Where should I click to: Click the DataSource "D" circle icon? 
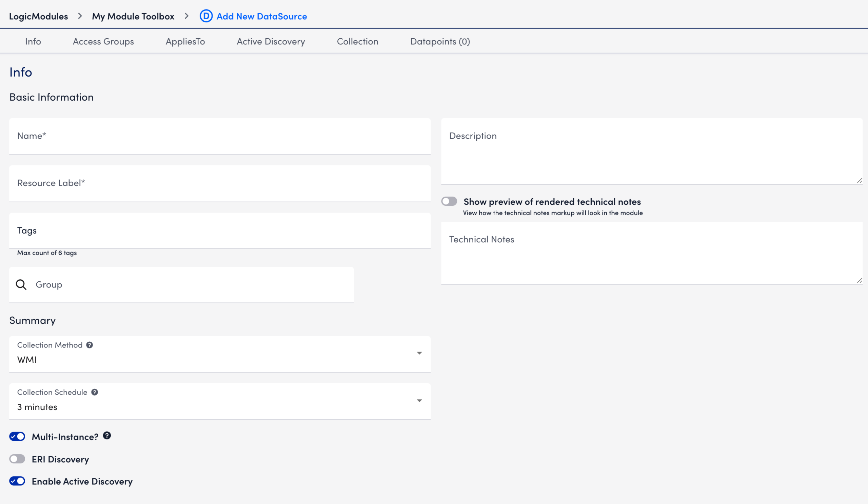click(206, 16)
